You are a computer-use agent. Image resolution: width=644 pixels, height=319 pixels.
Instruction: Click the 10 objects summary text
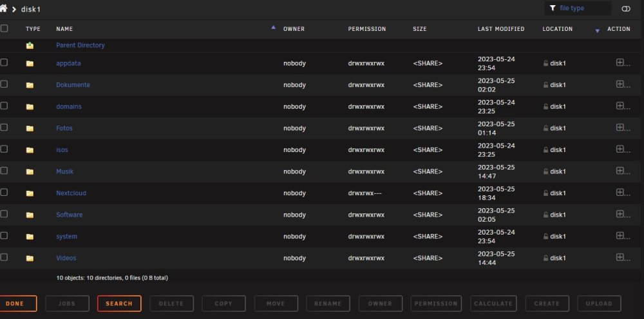click(x=112, y=278)
